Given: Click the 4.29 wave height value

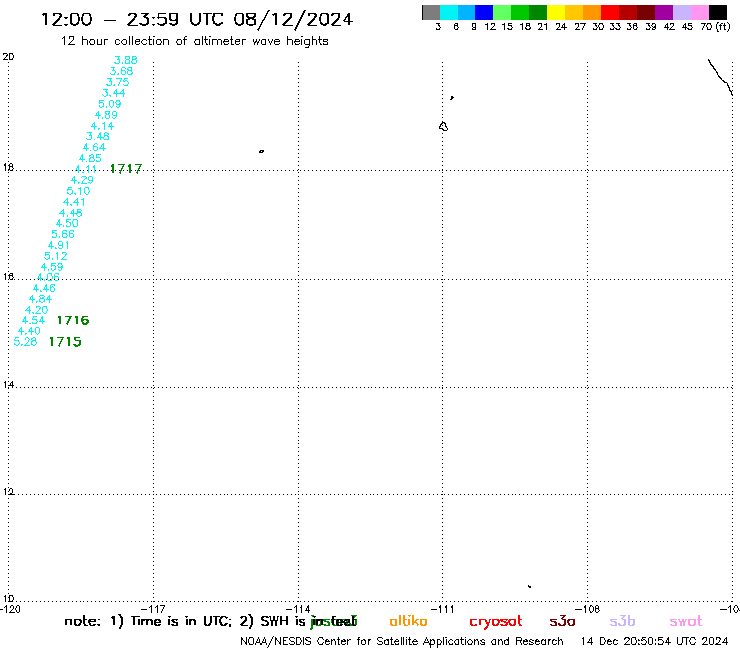Looking at the screenshot, I should (x=82, y=180).
